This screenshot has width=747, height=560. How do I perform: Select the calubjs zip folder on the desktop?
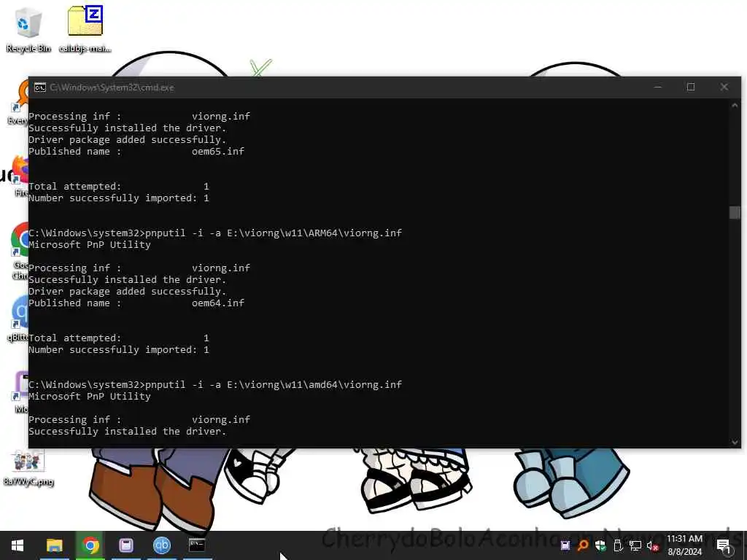coord(85,29)
